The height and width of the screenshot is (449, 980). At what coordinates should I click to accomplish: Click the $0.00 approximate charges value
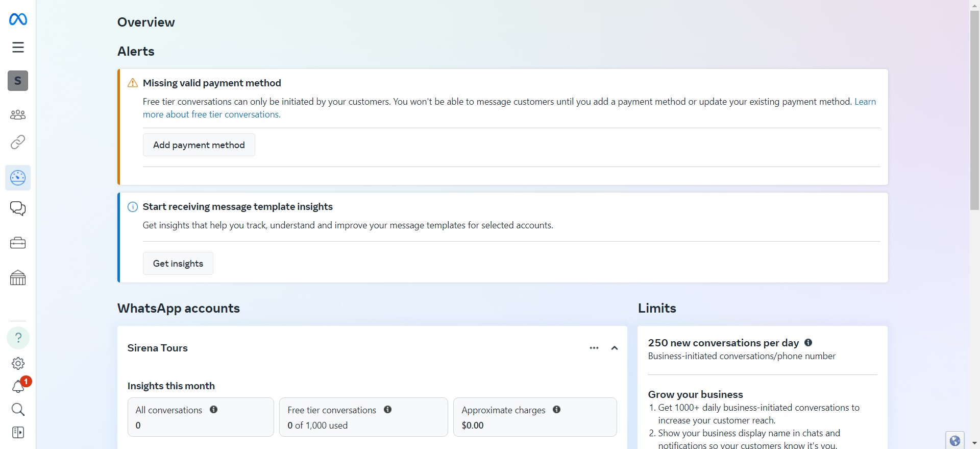pyautogui.click(x=473, y=426)
